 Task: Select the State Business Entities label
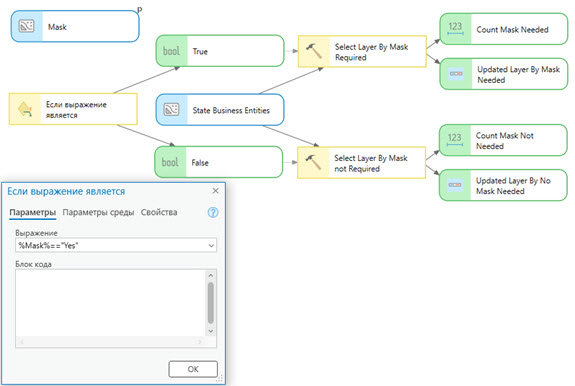click(231, 110)
